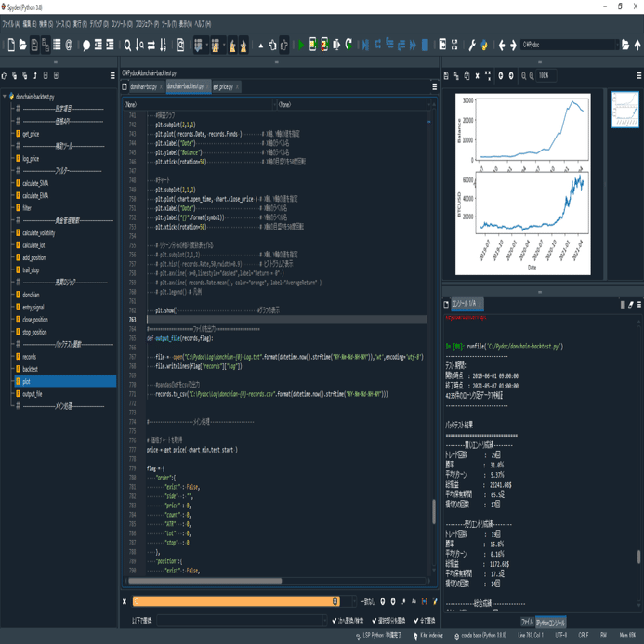Go back with the left arrow icon

coord(502,45)
